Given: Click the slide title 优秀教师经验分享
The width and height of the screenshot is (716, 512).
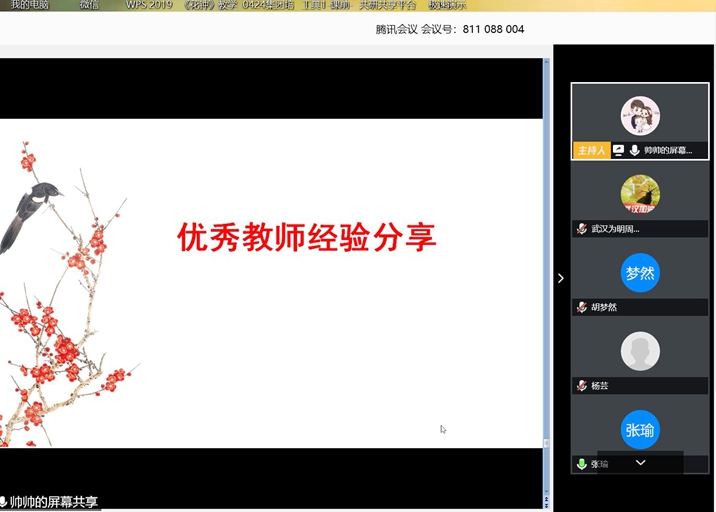Looking at the screenshot, I should tap(307, 237).
